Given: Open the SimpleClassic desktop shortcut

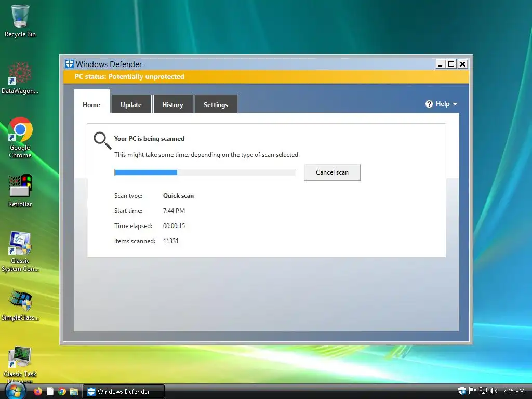Looking at the screenshot, I should point(20,304).
